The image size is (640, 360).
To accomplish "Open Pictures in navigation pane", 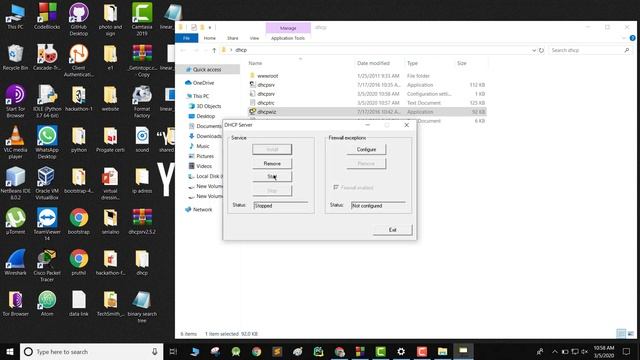I will click(205, 156).
